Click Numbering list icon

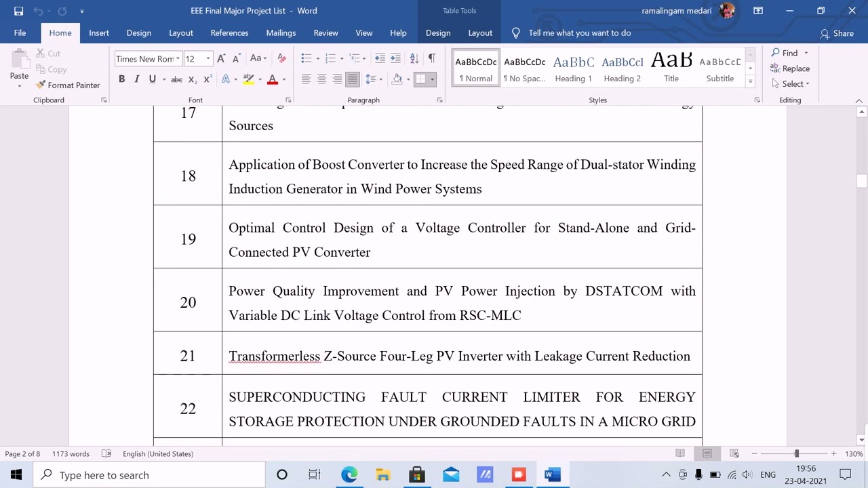[x=330, y=58]
